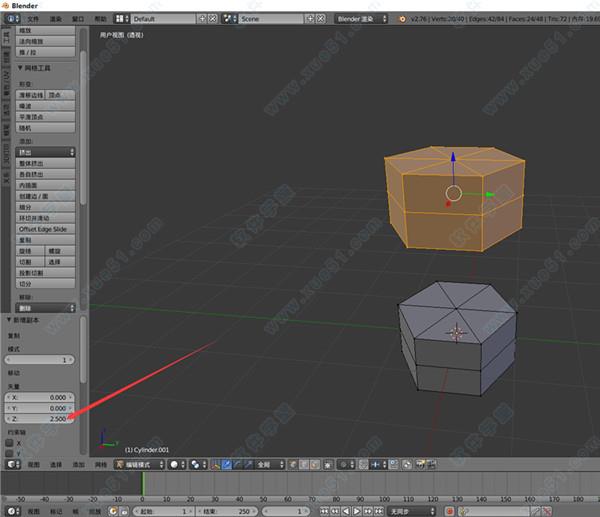The width and height of the screenshot is (600, 517).
Task: Click the timeline 起始 start frame field
Action: 163,511
